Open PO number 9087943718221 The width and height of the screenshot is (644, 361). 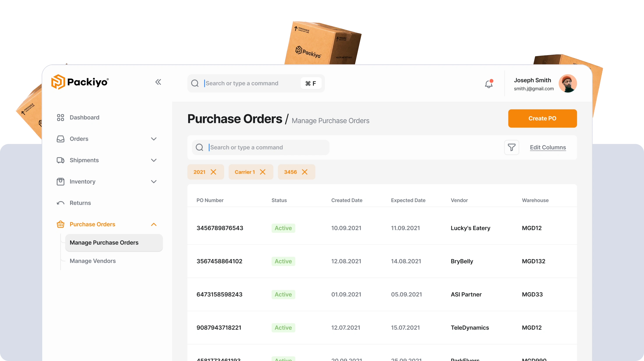pos(219,328)
